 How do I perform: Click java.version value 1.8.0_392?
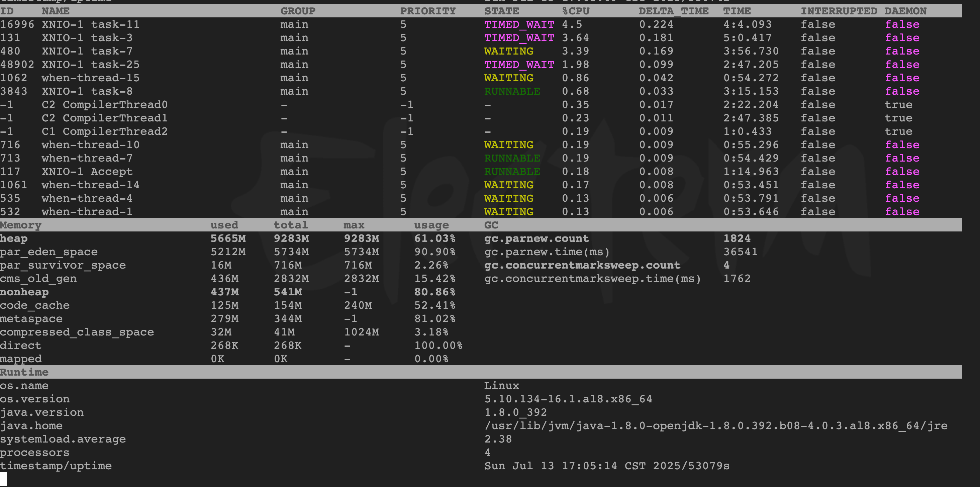pos(515,412)
